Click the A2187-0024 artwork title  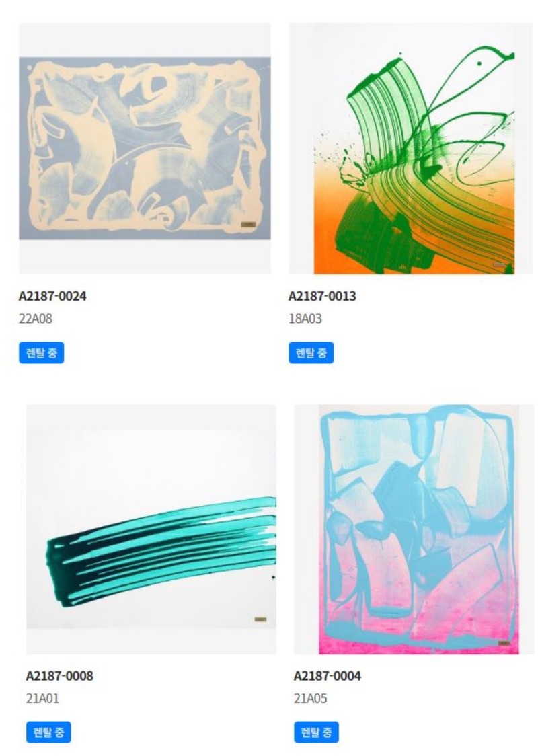pyautogui.click(x=52, y=296)
